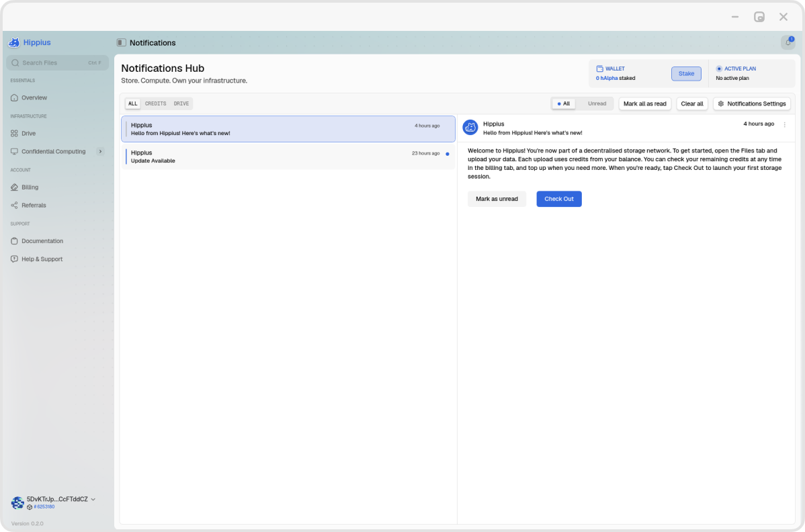Maximize the application window
805x532 pixels.
pyautogui.click(x=759, y=17)
